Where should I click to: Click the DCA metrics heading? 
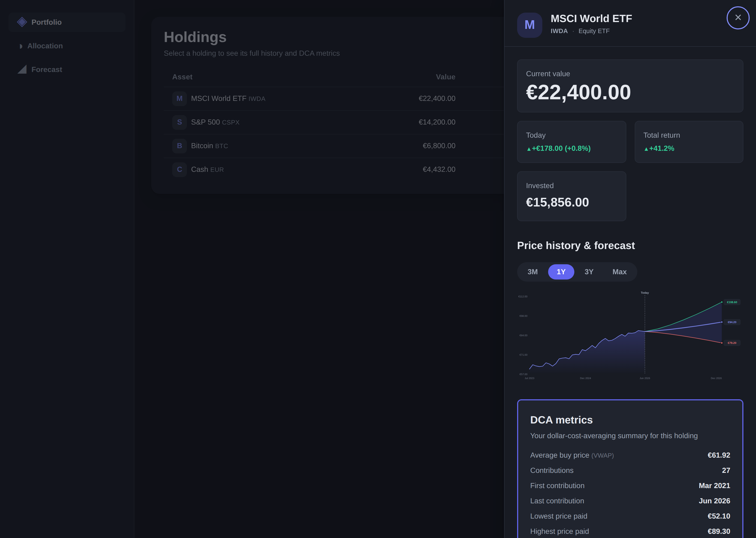click(561, 420)
